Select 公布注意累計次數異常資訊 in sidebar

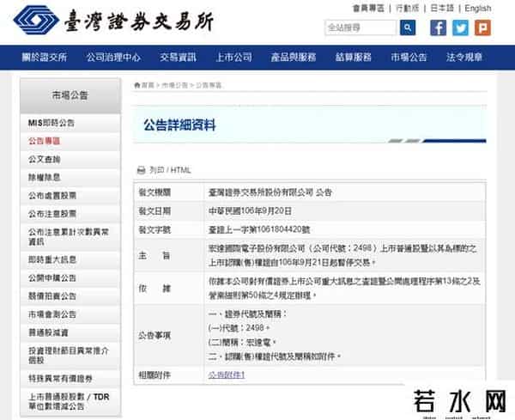click(x=70, y=237)
